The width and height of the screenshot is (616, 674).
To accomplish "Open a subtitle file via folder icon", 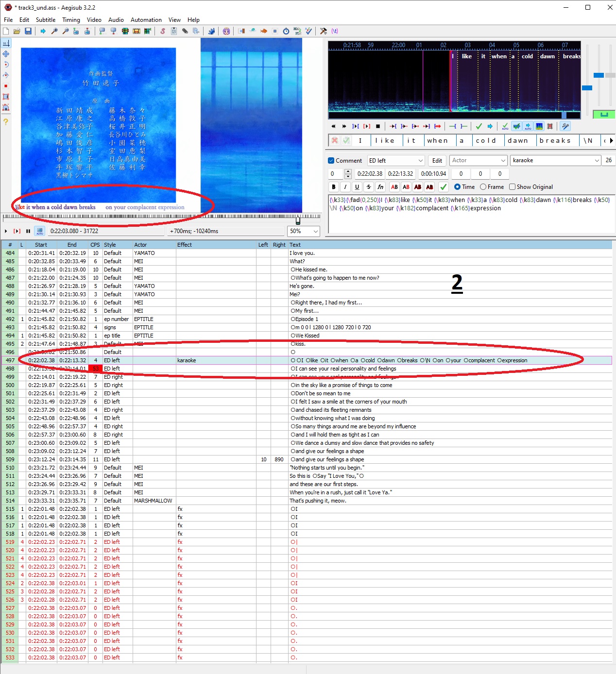I will click(17, 31).
